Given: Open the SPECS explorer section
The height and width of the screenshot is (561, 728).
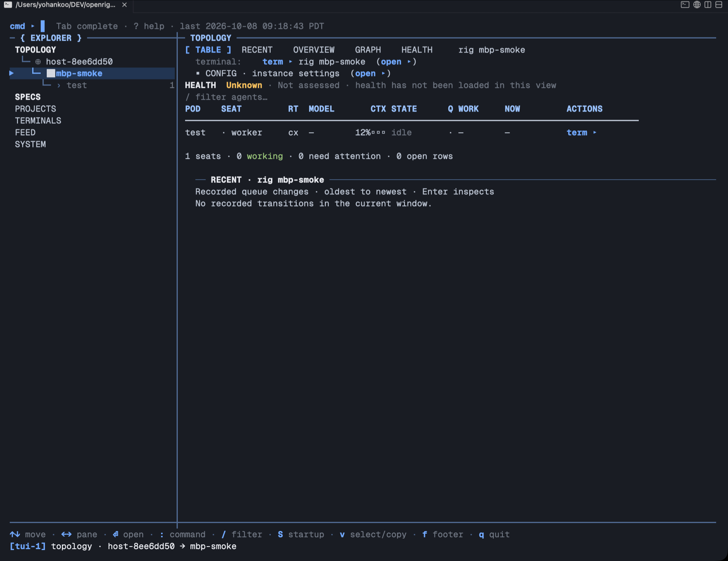Looking at the screenshot, I should click(x=28, y=97).
